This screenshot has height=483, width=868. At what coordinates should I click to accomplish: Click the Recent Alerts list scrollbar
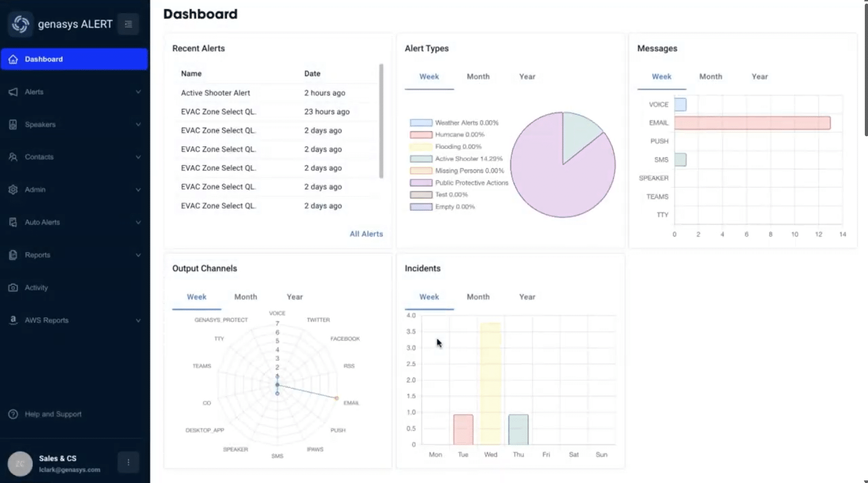(381, 121)
